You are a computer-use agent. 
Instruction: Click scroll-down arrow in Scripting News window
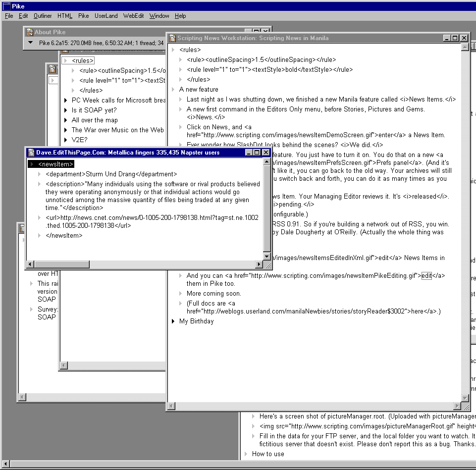[465, 398]
